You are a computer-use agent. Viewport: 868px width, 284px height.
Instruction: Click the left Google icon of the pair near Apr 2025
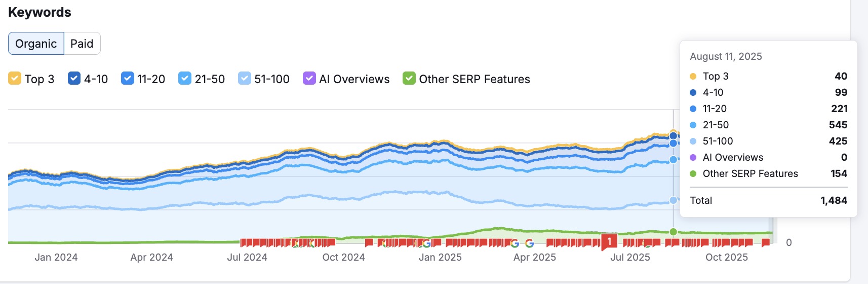(x=515, y=243)
